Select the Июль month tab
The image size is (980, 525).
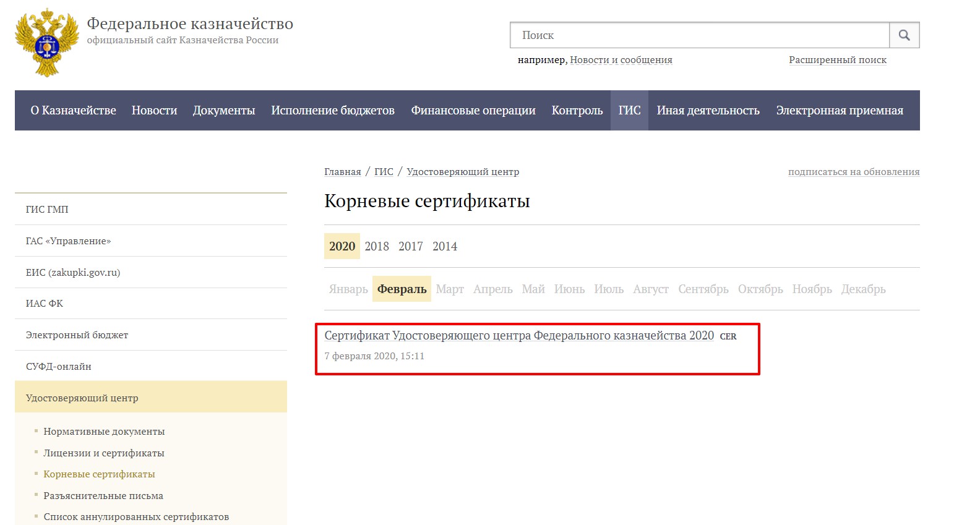click(609, 289)
